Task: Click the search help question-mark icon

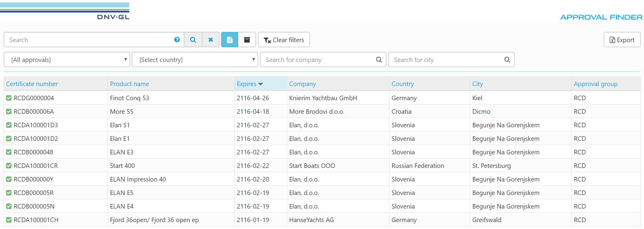Action: 177,40
